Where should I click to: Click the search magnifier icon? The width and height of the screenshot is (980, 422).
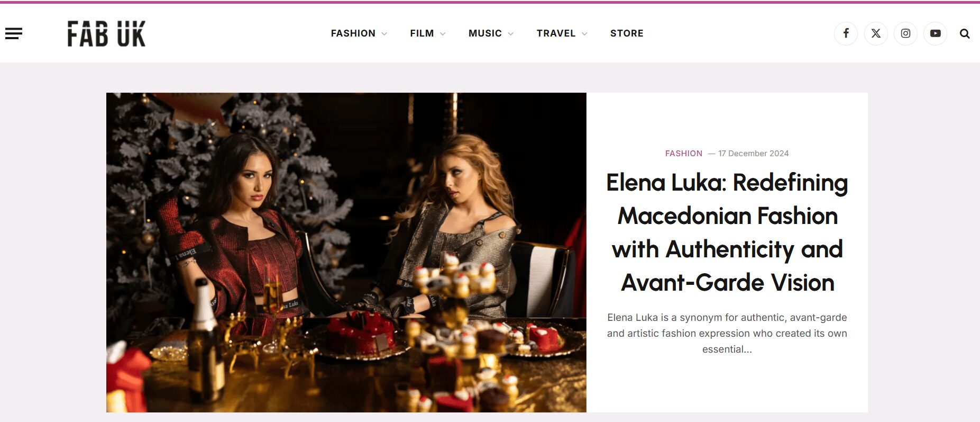tap(965, 33)
